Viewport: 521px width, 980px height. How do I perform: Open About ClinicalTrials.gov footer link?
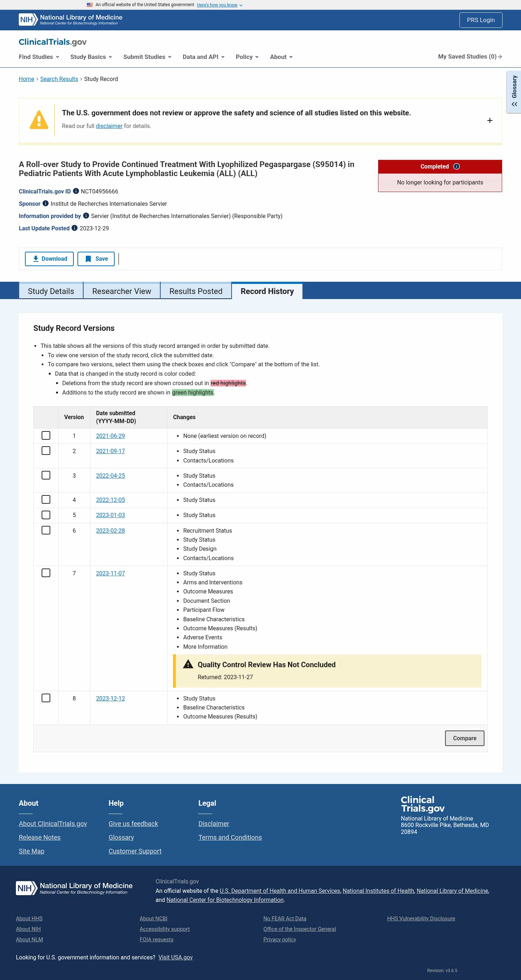point(52,823)
